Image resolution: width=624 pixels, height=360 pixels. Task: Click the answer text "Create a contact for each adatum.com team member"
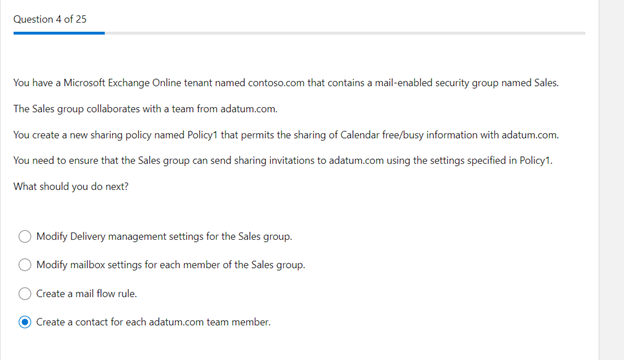(x=153, y=322)
